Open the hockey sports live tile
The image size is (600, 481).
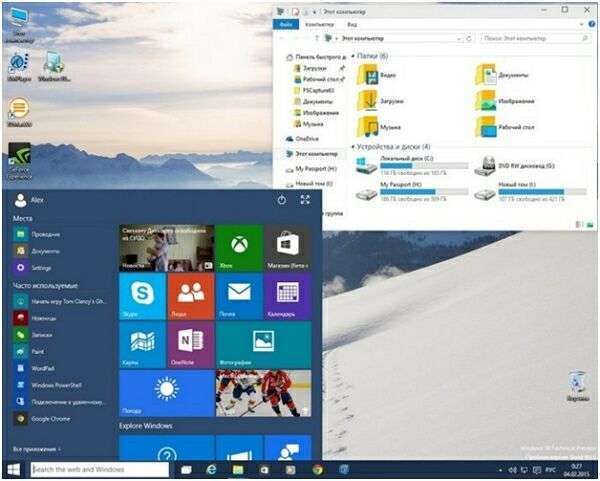coord(264,393)
